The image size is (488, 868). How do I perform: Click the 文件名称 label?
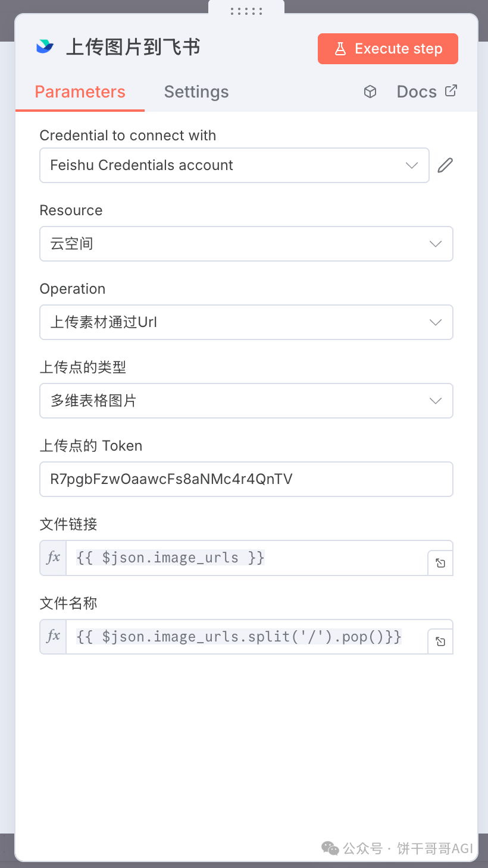(68, 603)
